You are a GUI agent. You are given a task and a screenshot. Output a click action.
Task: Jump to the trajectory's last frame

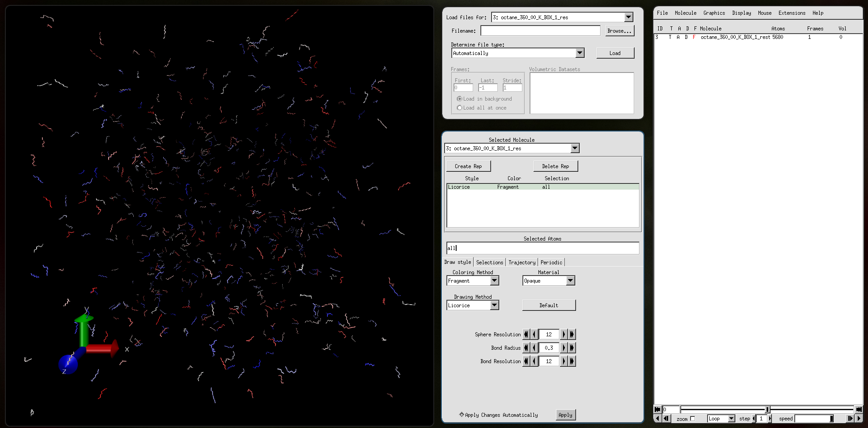pos(859,409)
